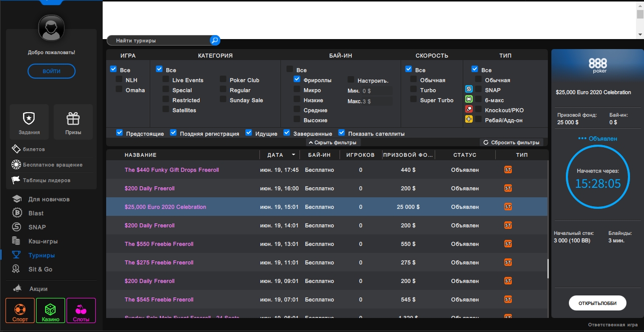Screen dimensions: 644x332
Task: Enable Sunday Sale category checkbox
Action: tap(223, 100)
